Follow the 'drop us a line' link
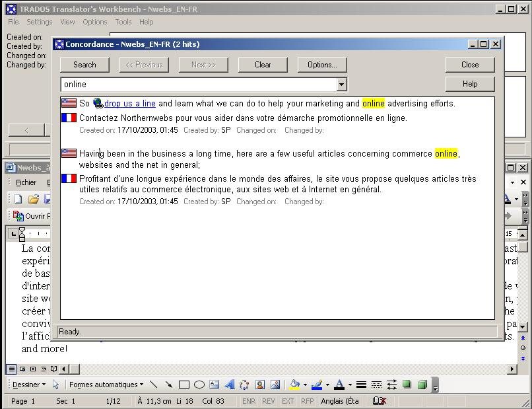This screenshot has width=532, height=409. [x=129, y=104]
